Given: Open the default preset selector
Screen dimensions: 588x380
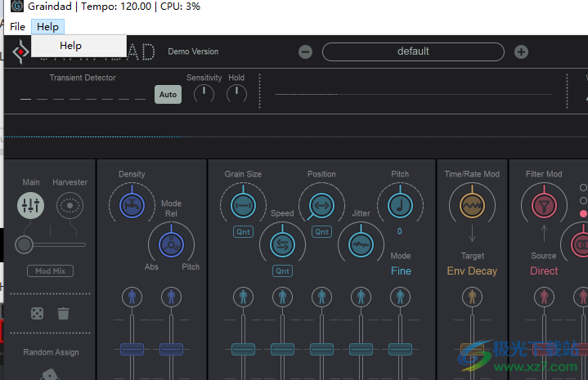Looking at the screenshot, I should point(413,51).
